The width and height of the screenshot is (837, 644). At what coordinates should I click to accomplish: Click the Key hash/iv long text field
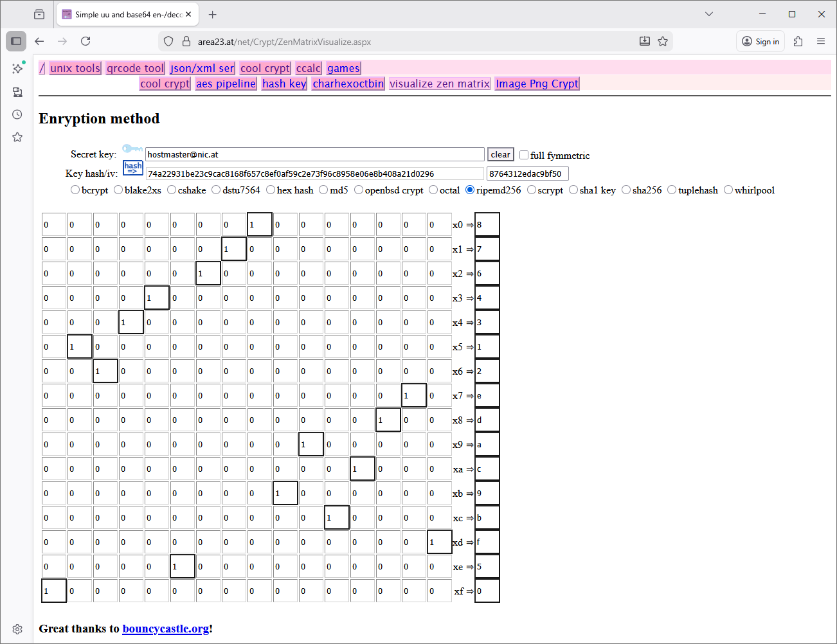315,174
